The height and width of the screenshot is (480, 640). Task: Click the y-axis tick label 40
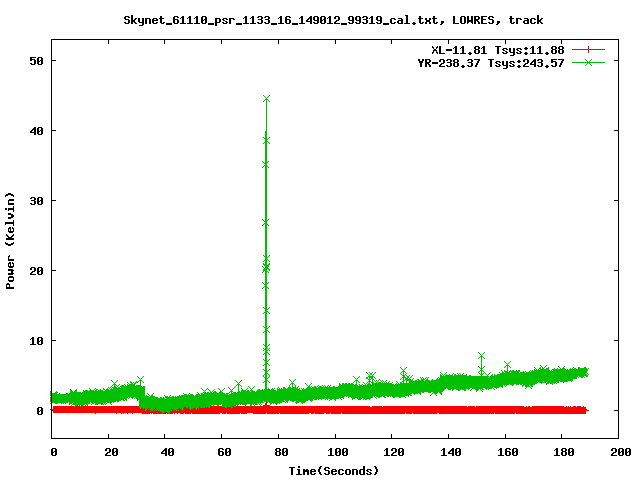[x=39, y=131]
